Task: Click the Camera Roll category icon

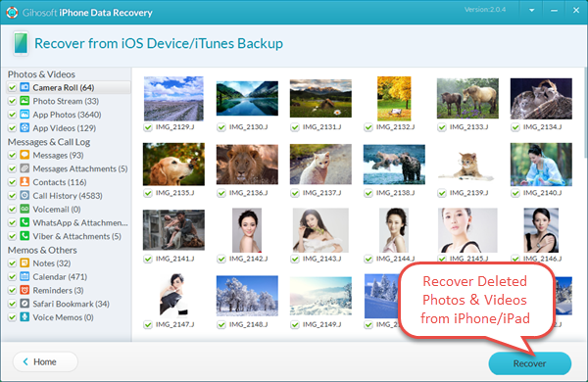Action: (24, 87)
